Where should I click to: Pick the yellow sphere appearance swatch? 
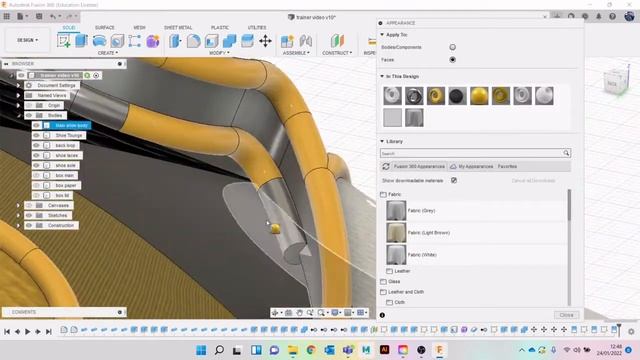(x=479, y=96)
